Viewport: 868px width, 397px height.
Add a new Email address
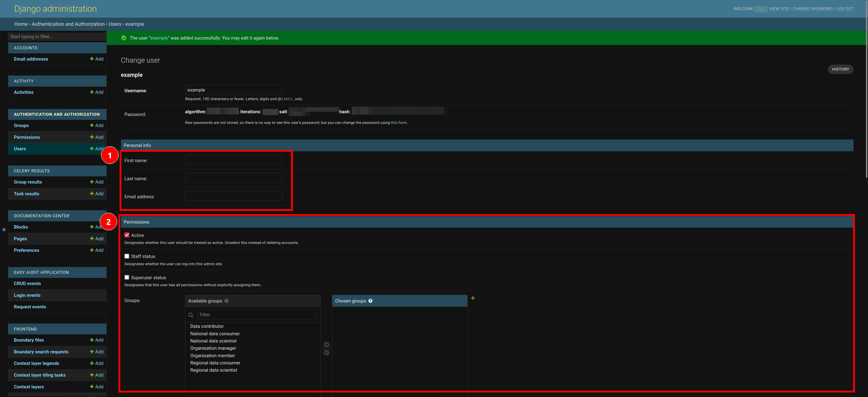pos(97,59)
